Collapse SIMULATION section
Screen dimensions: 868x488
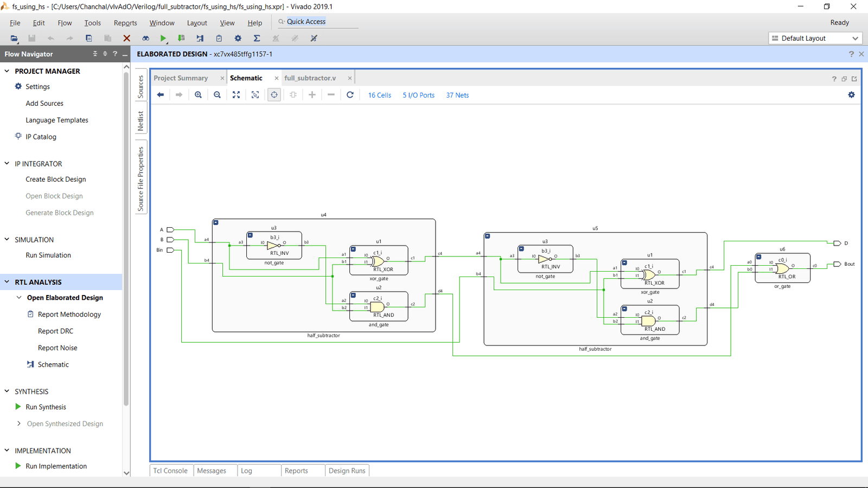pos(7,239)
